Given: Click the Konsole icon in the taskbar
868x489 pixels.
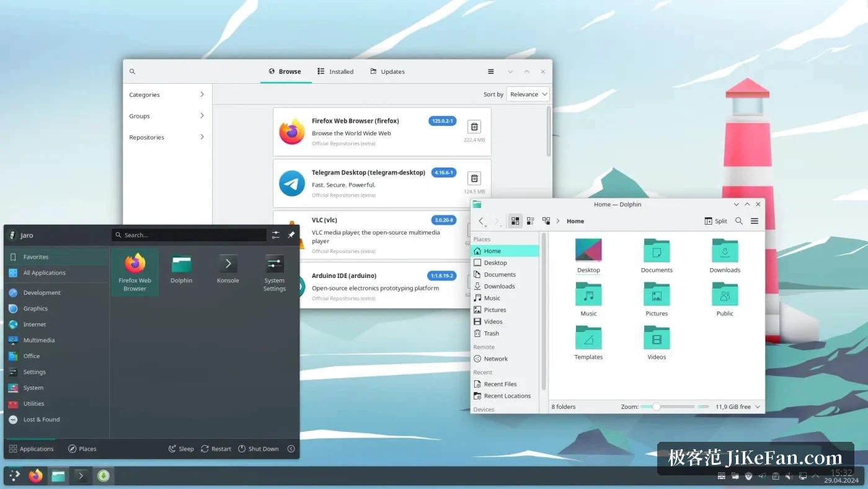Looking at the screenshot, I should tap(80, 476).
